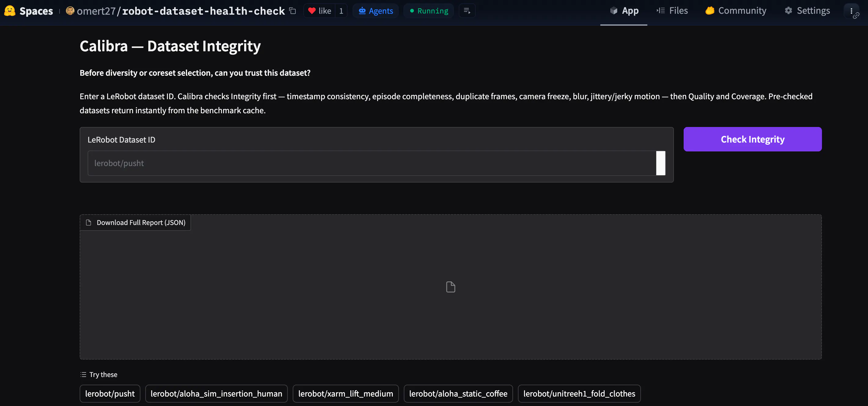The width and height of the screenshot is (868, 406).
Task: Select the lerobot/aloha_sim_insertion_human example
Action: [x=216, y=393]
